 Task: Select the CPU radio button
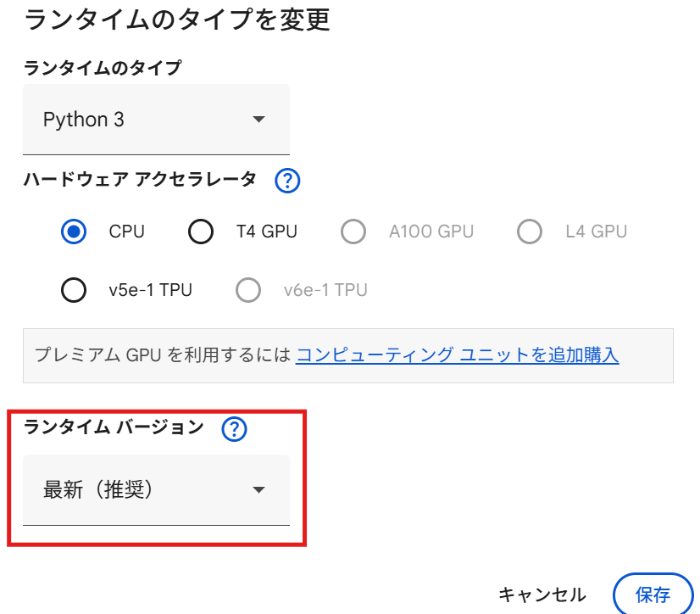74,232
